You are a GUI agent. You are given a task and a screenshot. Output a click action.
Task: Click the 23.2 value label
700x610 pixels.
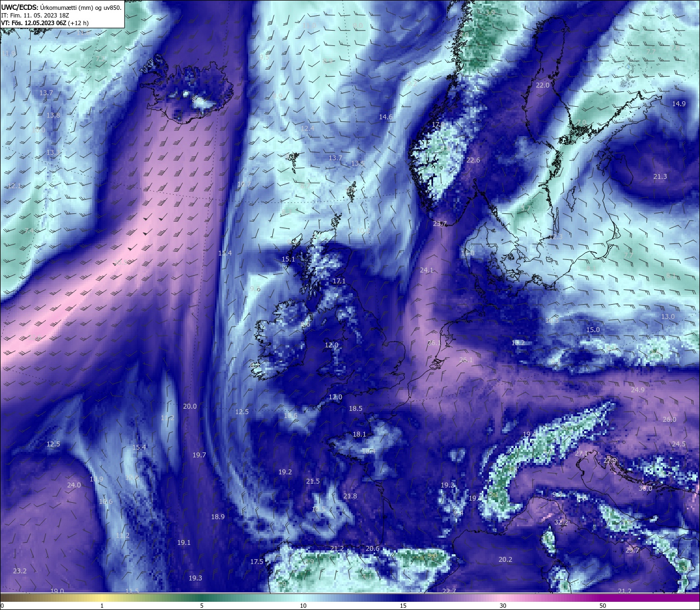coord(20,571)
